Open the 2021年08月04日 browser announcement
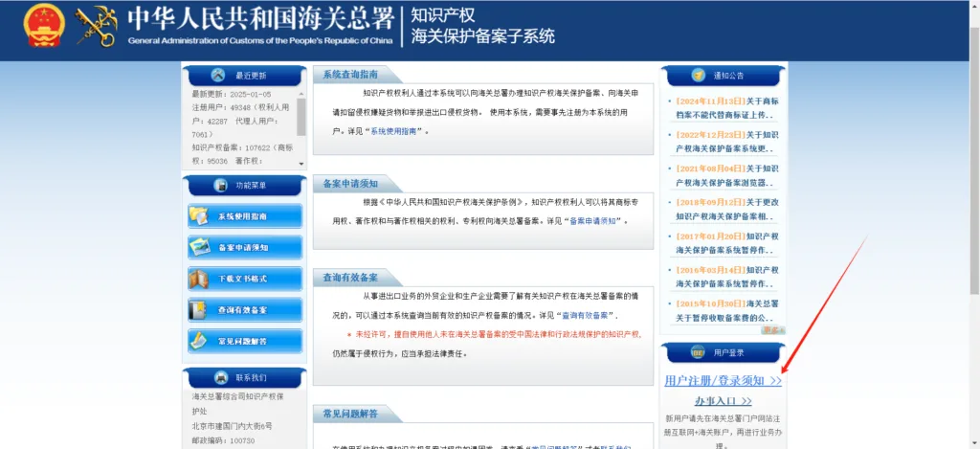The width and height of the screenshot is (980, 449). tap(726, 176)
